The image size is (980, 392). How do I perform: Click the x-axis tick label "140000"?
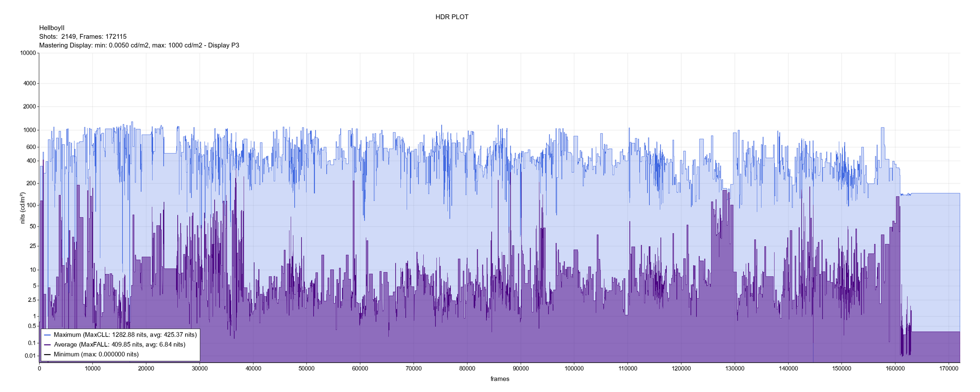[788, 369]
